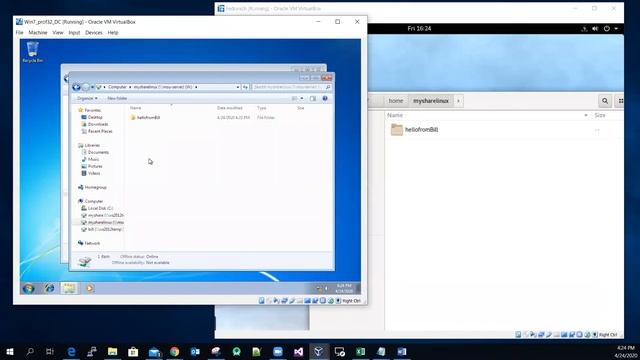Click the Windows 10 Start button

tap(10, 351)
